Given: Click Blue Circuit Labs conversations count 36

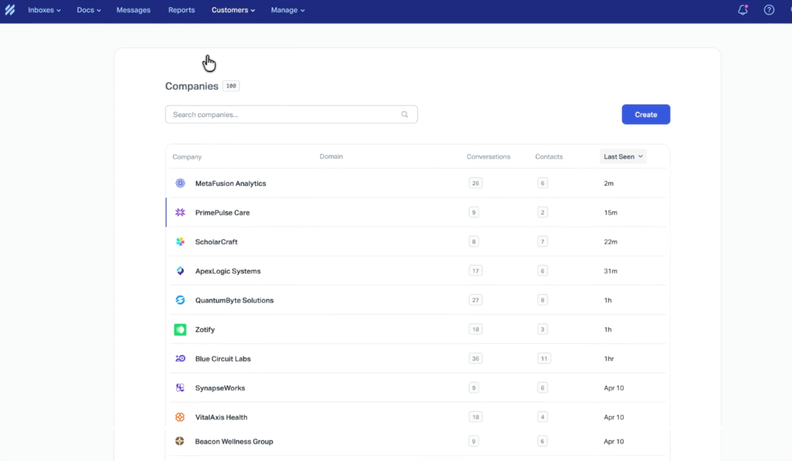Looking at the screenshot, I should point(475,359).
